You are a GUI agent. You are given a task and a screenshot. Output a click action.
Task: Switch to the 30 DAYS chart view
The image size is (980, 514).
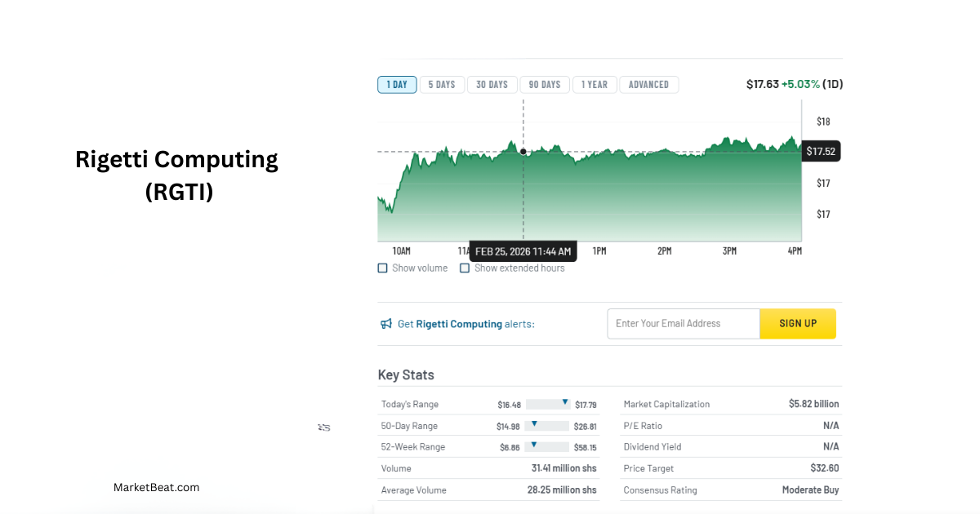click(x=492, y=85)
